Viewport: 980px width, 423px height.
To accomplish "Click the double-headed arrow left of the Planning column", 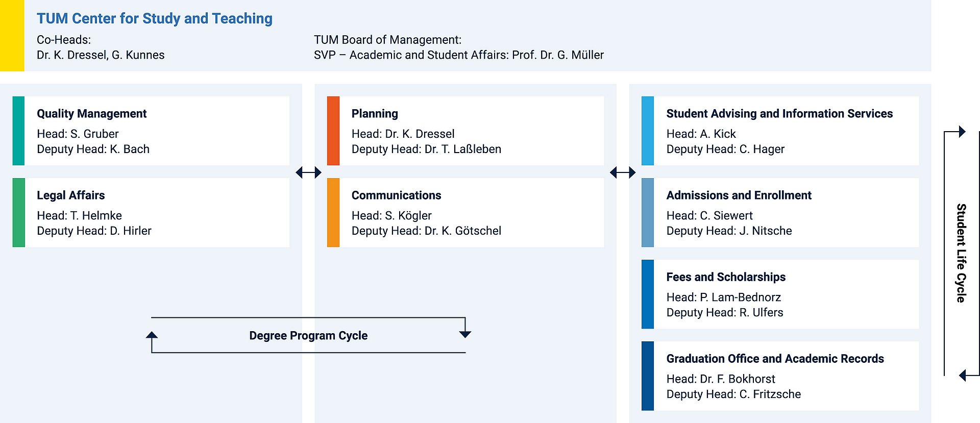I will tap(308, 172).
